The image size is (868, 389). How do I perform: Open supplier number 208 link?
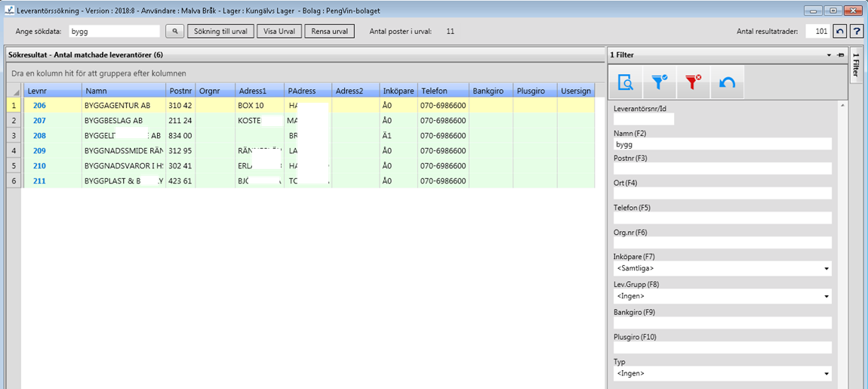click(x=39, y=135)
